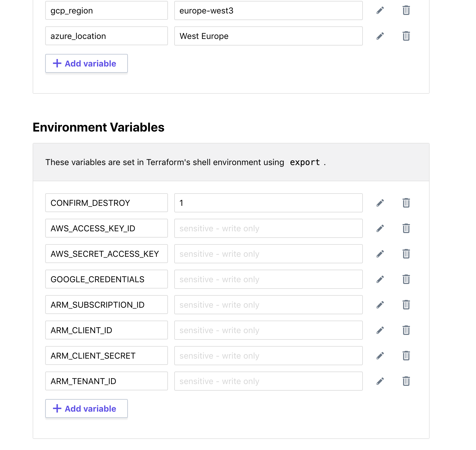Click the sensitive value field for ARM_TENANT_ID
This screenshot has height=450, width=476.
pyautogui.click(x=269, y=381)
